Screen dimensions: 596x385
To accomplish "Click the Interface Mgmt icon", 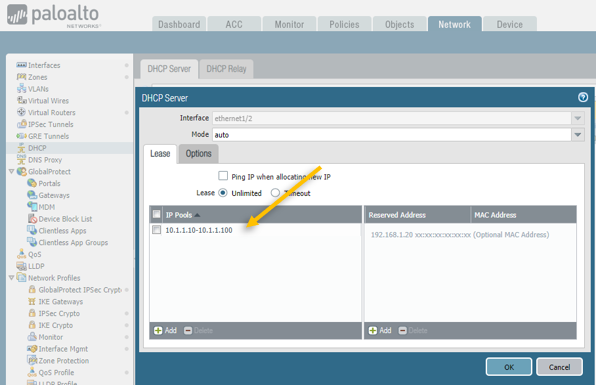I will coord(32,349).
